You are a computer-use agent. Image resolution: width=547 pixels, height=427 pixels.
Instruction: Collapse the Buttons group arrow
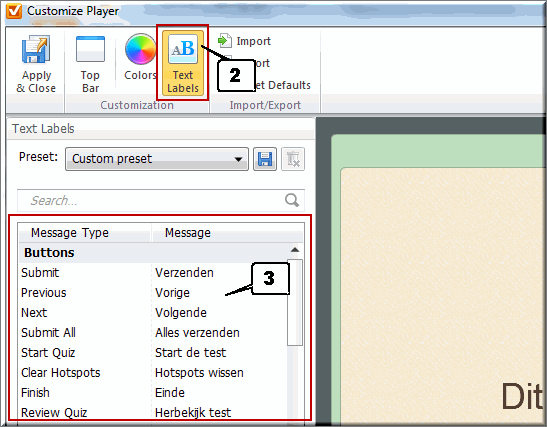(x=295, y=250)
